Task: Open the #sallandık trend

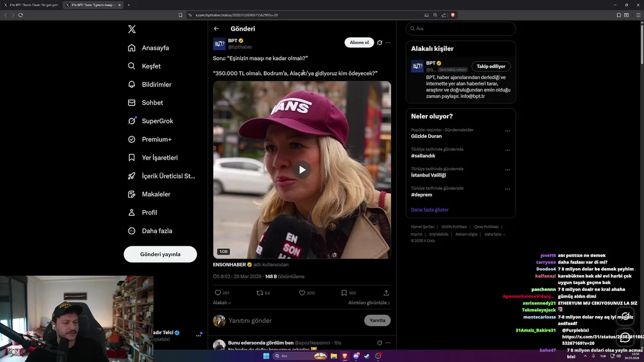Action: (x=423, y=156)
